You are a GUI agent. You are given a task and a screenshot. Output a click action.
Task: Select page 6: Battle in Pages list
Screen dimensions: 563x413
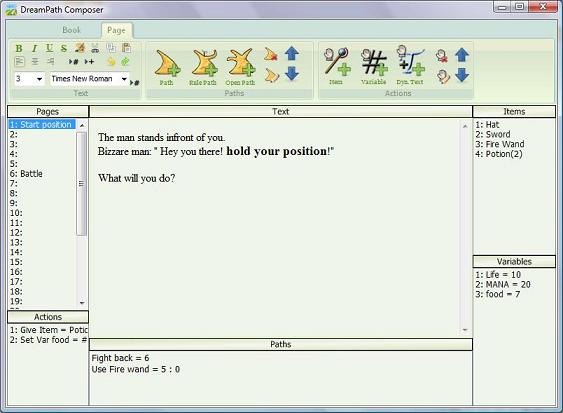(26, 174)
